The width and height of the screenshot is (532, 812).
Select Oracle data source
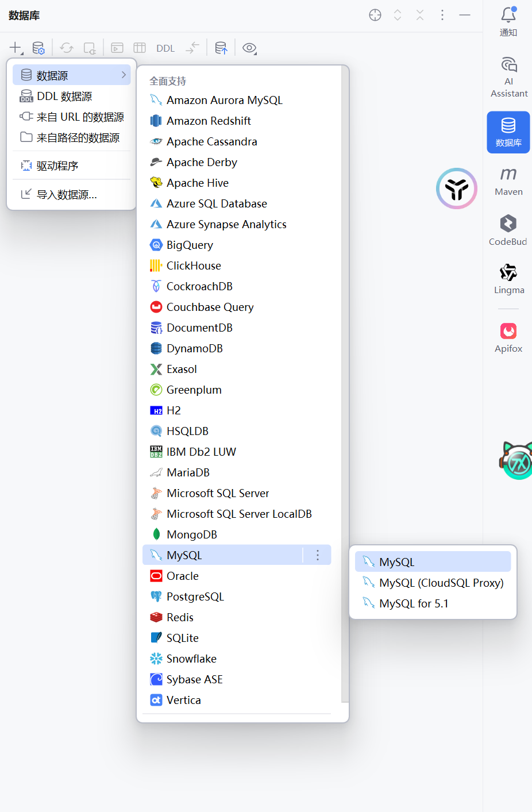[237, 576]
